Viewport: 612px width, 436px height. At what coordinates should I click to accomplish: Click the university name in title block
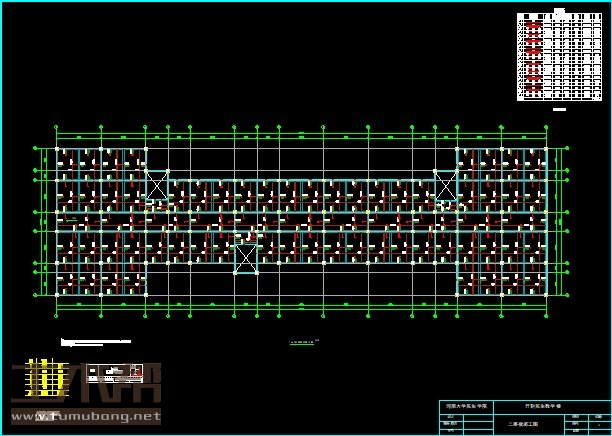[x=467, y=407]
